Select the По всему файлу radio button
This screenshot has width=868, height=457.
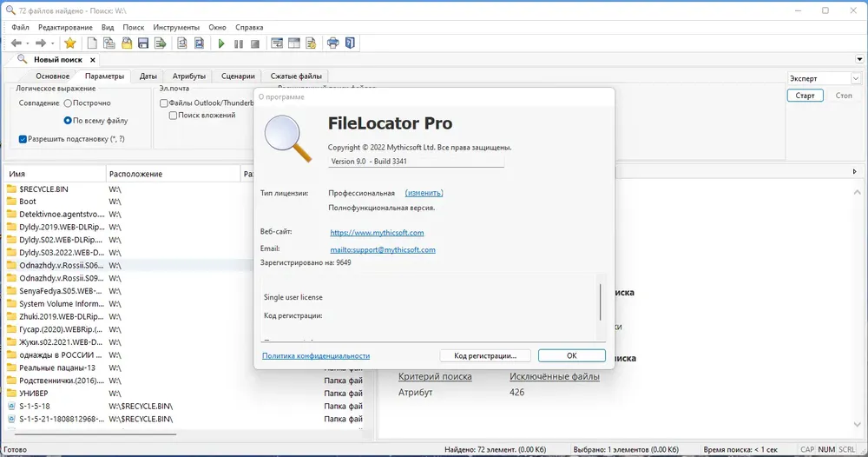click(x=68, y=120)
